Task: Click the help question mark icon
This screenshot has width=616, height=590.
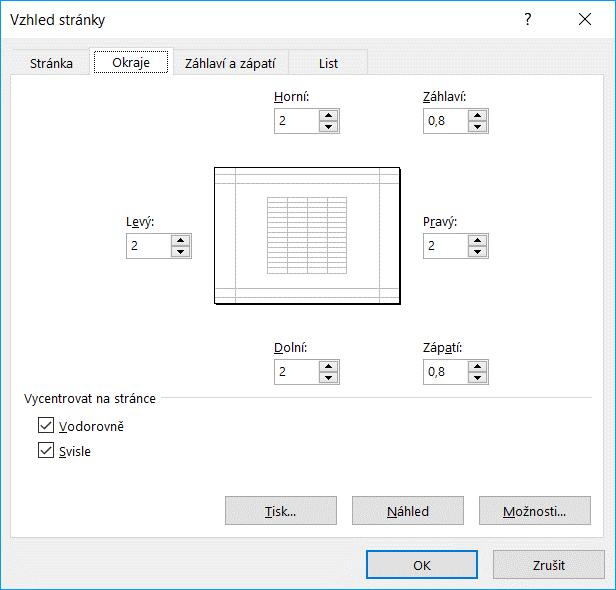Action: 528,18
